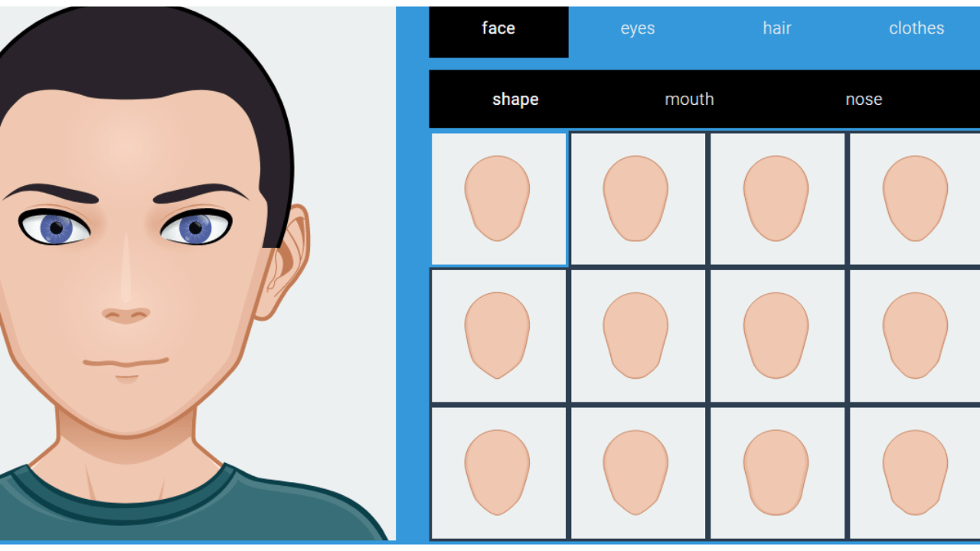
Task: Open the eyes tab
Action: pos(637,29)
